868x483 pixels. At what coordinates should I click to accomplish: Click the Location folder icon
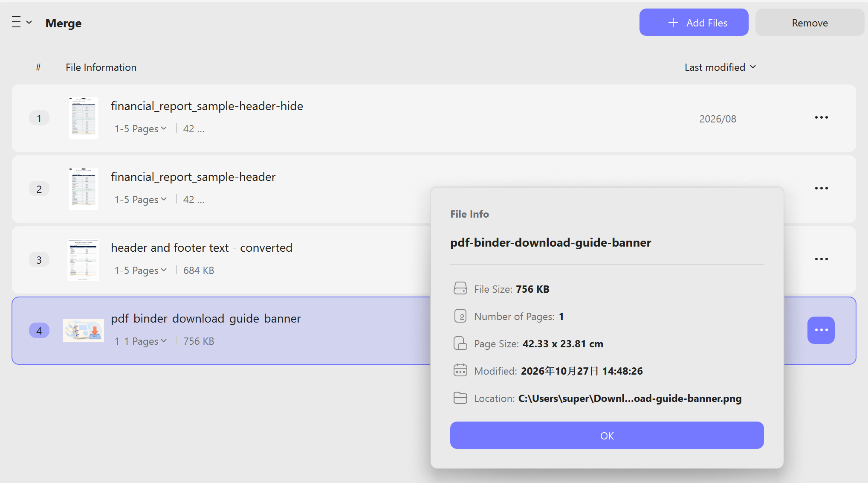pos(460,398)
